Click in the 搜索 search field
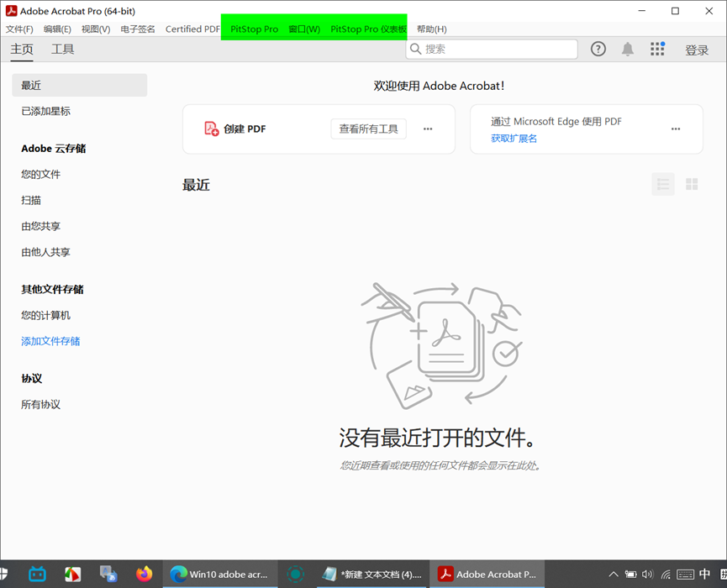This screenshot has height=588, width=727. 492,49
